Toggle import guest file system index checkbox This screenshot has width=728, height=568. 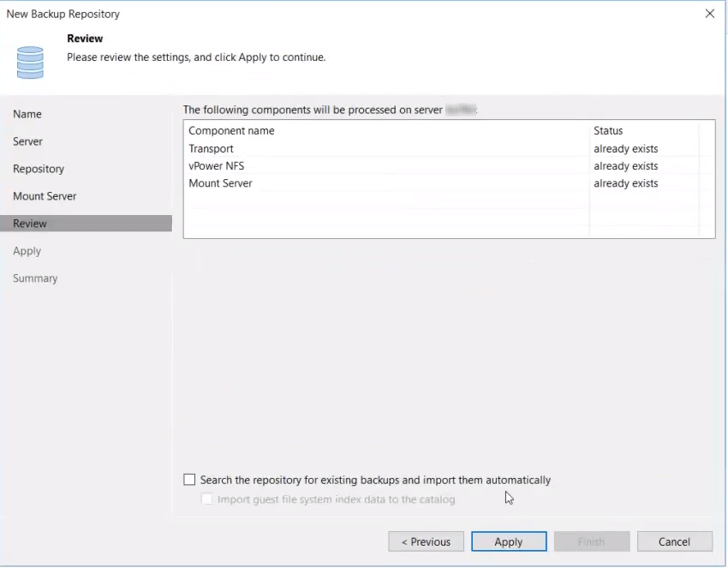207,499
